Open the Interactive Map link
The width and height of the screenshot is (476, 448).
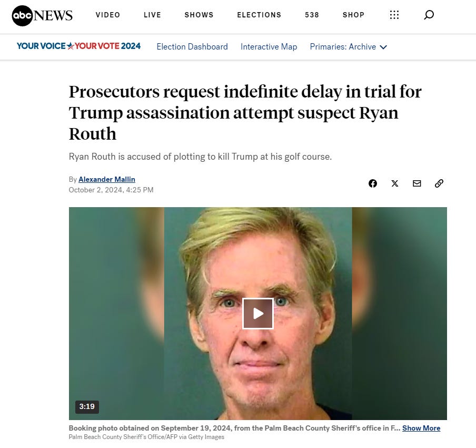tap(269, 47)
